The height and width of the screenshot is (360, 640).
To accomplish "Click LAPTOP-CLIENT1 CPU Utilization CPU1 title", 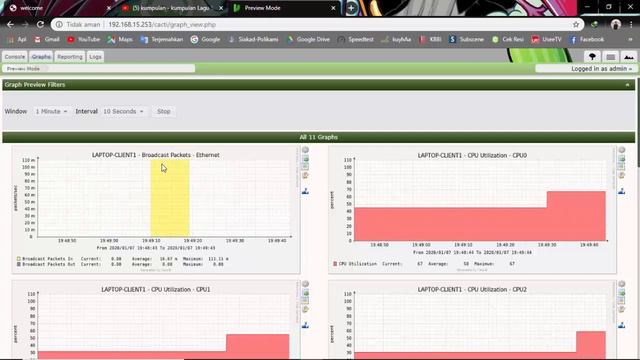I will (x=156, y=289).
